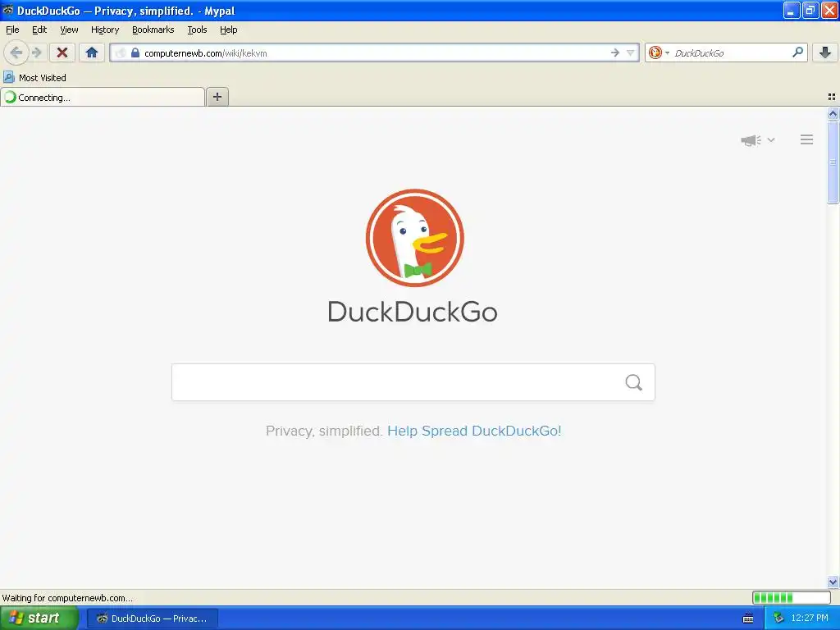
Task: Open the History menu
Action: click(104, 30)
